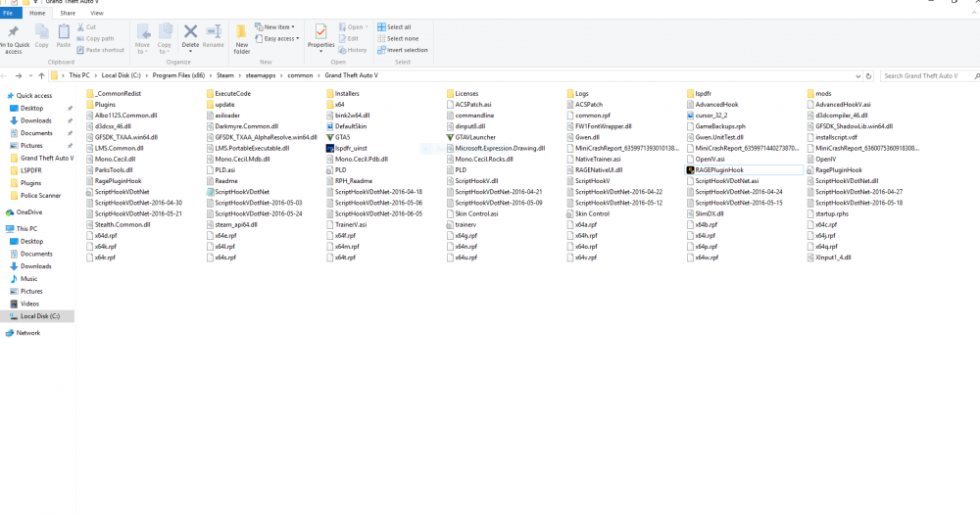The image size is (980, 515).
Task: Click the ribbon Edit button
Action: tap(349, 39)
